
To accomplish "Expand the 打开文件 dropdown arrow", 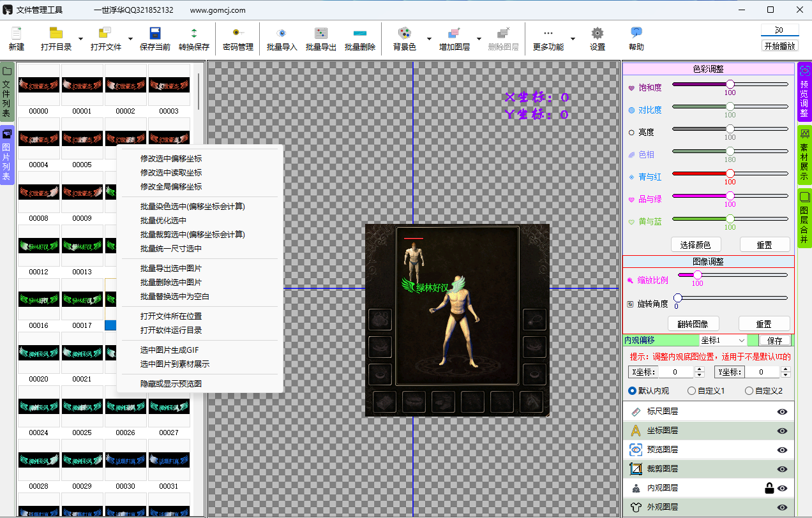I will tap(130, 39).
